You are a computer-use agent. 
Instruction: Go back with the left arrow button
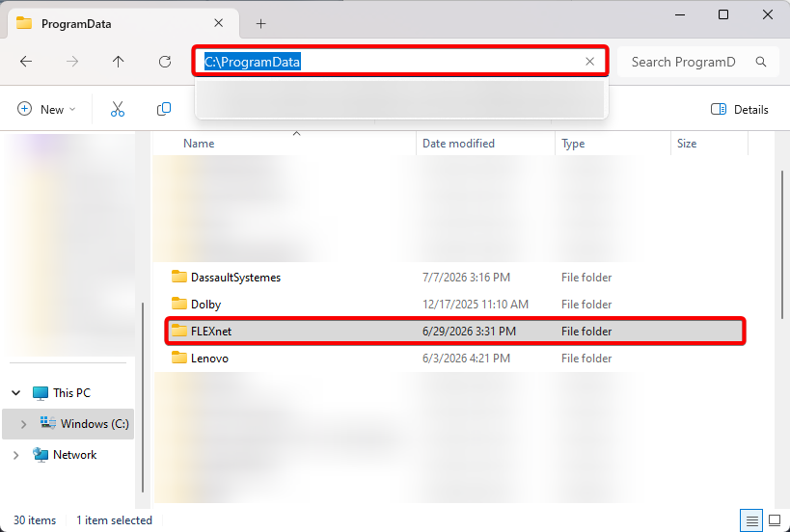[26, 62]
